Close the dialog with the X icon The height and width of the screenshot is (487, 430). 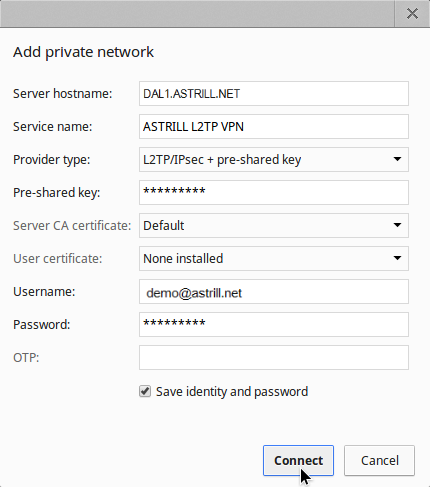click(412, 14)
